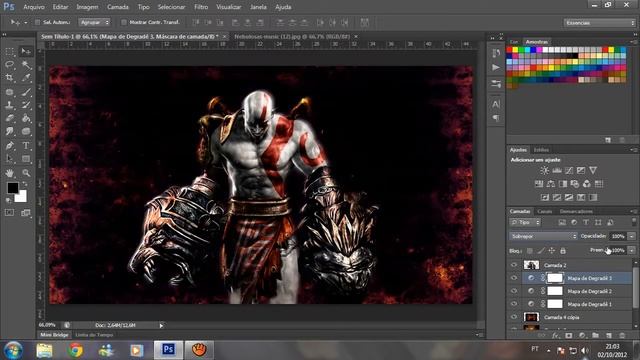This screenshot has width=640, height=360.
Task: Add a layer mask from Layers panel footer
Action: point(569,336)
